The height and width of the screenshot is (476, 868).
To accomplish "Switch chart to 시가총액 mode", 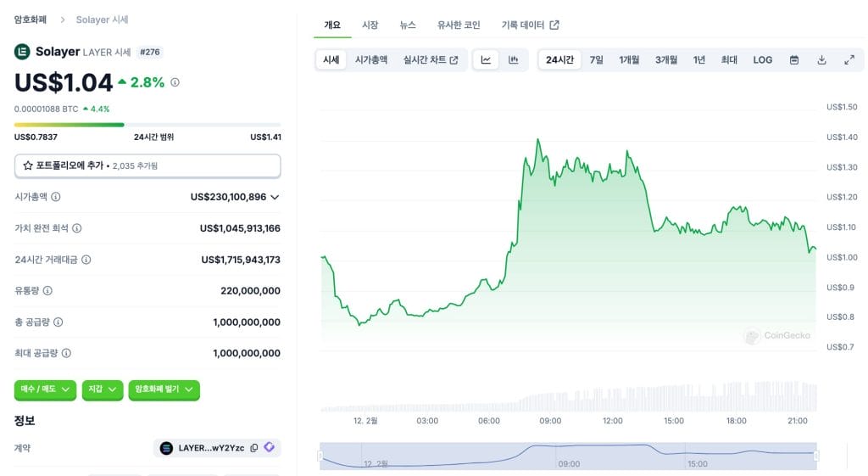I will (371, 60).
